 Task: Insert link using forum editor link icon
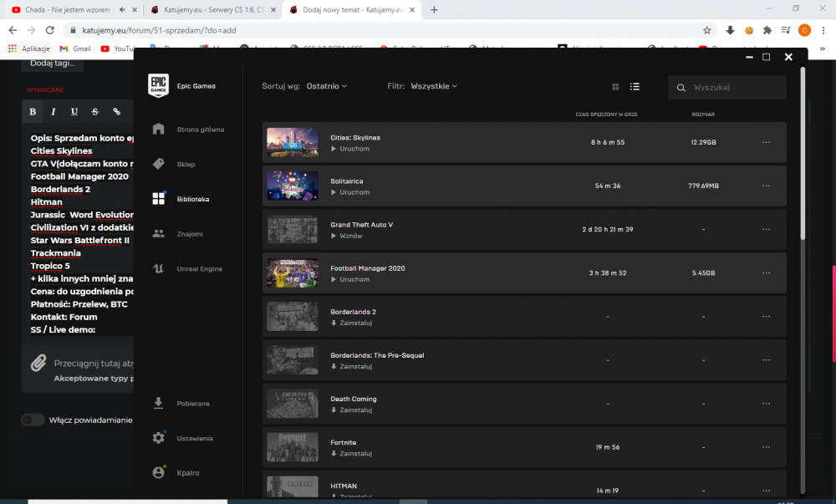click(x=116, y=111)
